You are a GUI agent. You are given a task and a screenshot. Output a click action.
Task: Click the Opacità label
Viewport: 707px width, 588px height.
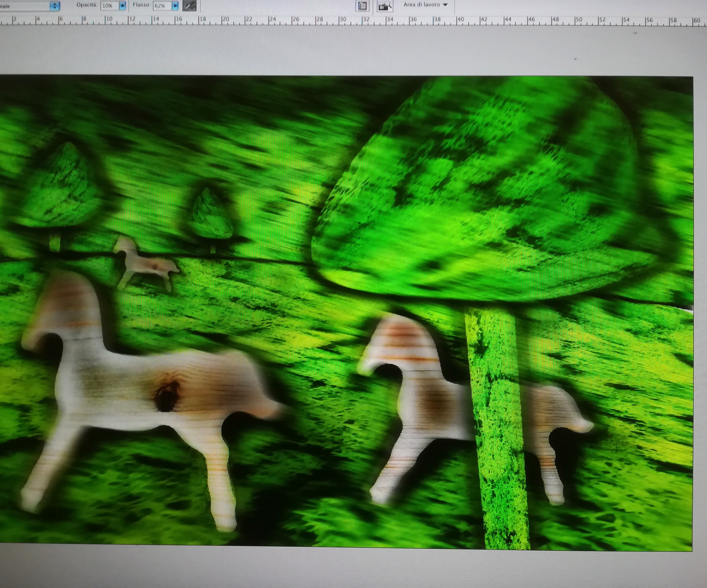pos(87,5)
